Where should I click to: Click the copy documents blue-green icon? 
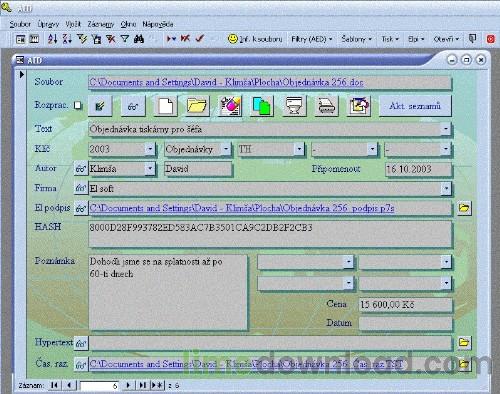tap(262, 106)
